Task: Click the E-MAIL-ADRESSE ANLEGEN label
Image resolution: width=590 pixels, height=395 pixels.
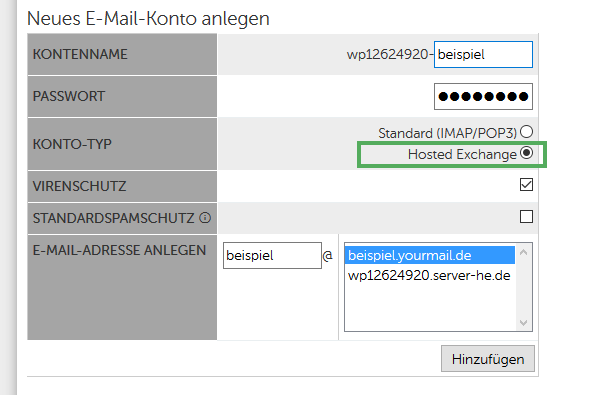Action: pyautogui.click(x=119, y=250)
